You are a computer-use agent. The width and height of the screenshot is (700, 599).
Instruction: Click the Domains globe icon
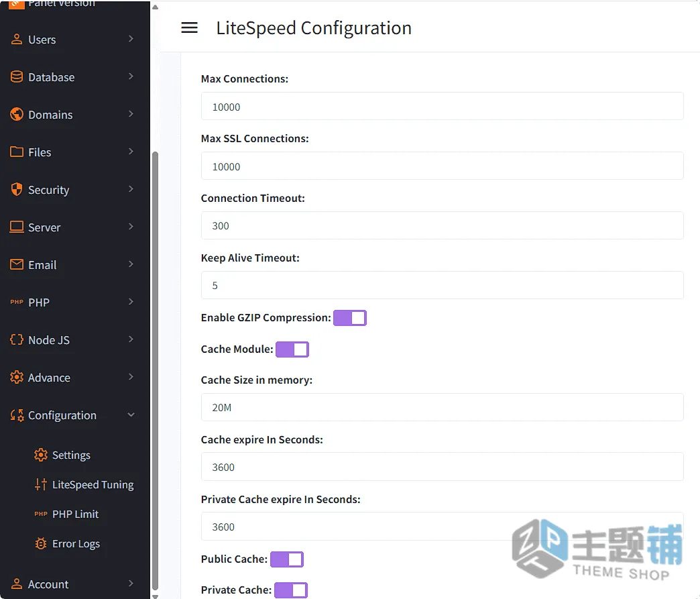(17, 114)
